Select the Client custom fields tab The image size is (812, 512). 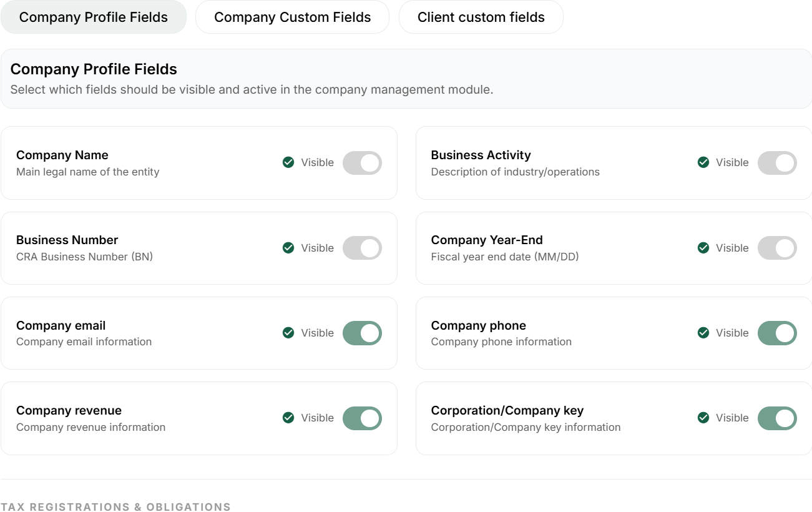(481, 17)
